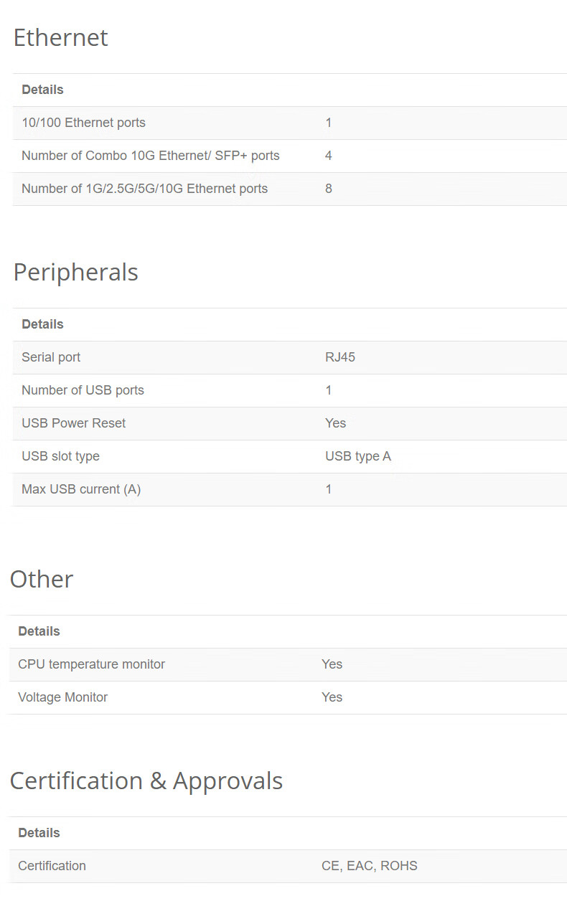Click the USB type A value
The image size is (567, 924).
(x=358, y=456)
